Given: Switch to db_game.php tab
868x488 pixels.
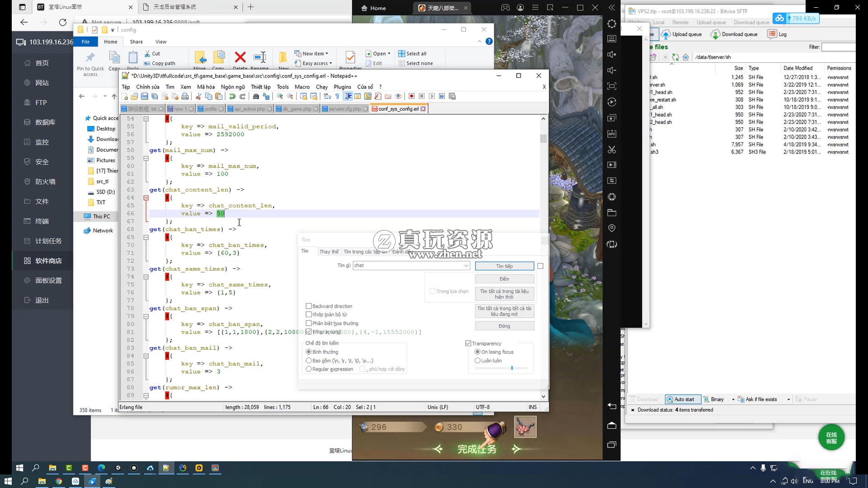Looking at the screenshot, I should [297, 109].
